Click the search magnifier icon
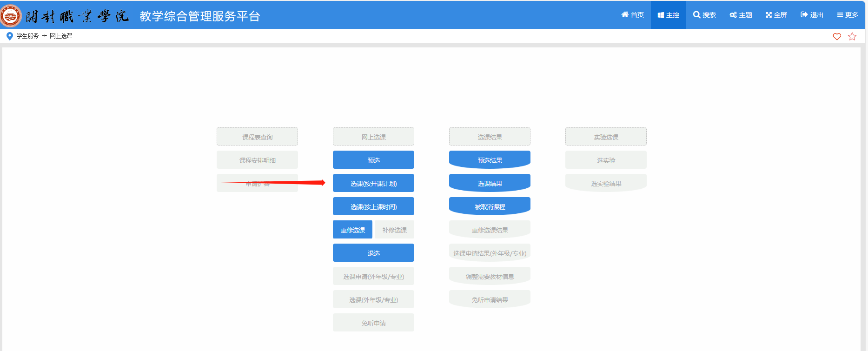This screenshot has width=868, height=351. pyautogui.click(x=696, y=15)
